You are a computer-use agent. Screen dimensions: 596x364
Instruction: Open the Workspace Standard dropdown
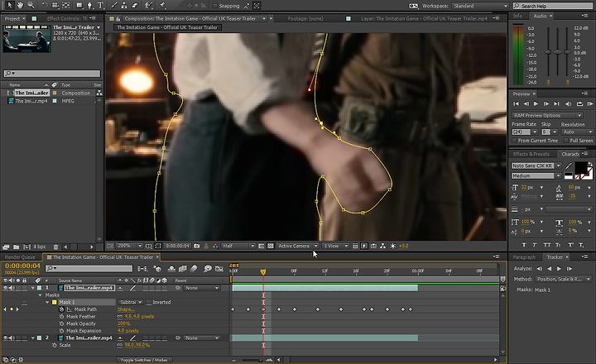[x=480, y=6]
